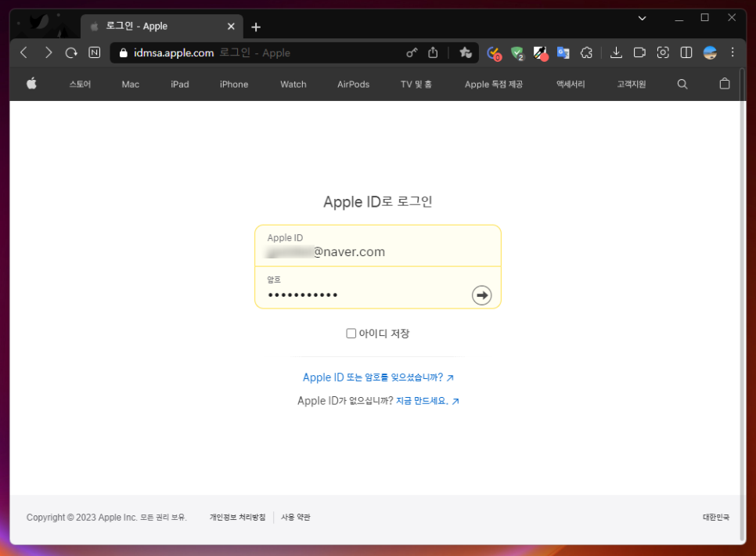
Task: Open a new tab with plus button
Action: pyautogui.click(x=256, y=27)
